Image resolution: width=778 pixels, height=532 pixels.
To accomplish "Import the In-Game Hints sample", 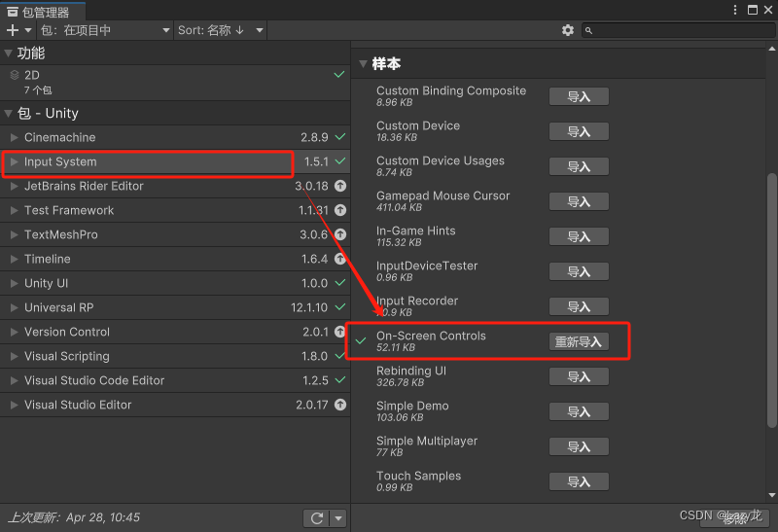I will [x=579, y=236].
